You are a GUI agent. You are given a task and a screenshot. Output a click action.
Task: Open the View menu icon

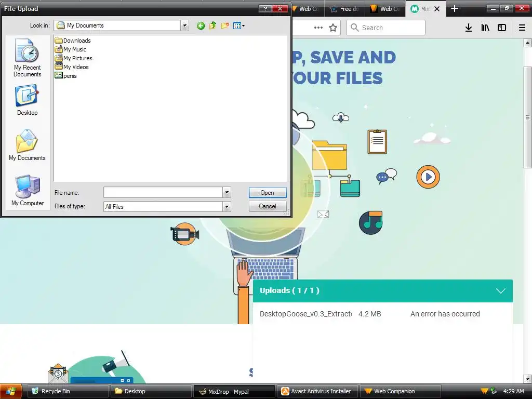tap(239, 25)
